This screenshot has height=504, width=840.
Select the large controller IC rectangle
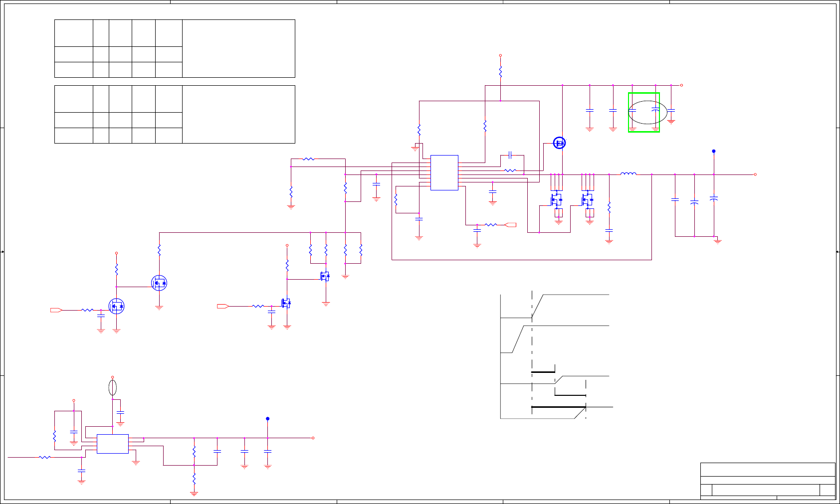[444, 172]
